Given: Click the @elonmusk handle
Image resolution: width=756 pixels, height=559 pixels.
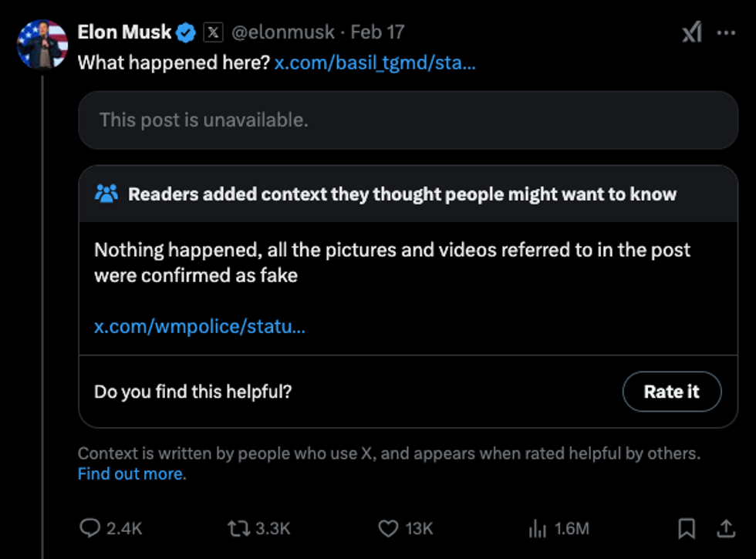Looking at the screenshot, I should [283, 32].
